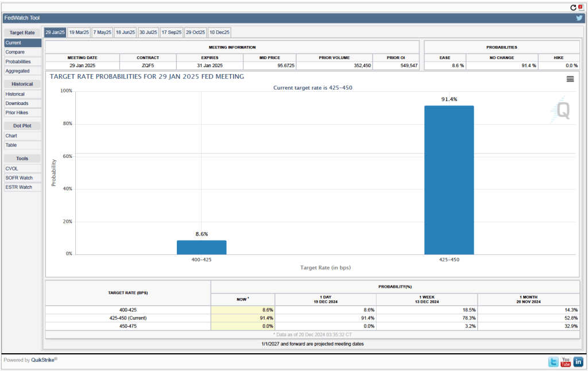This screenshot has height=371, width=588.
Task: Open the YouTube icon in the footer
Action: point(566,362)
